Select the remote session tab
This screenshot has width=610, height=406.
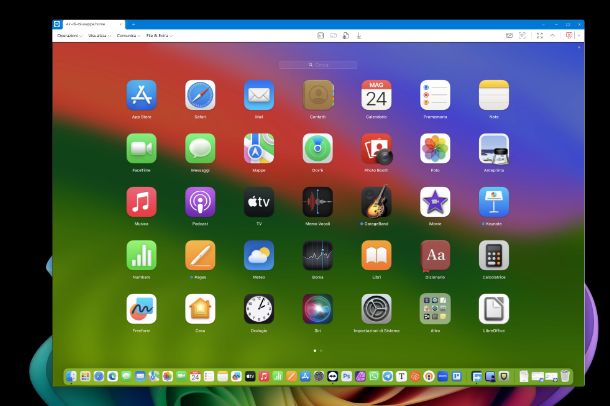[93, 24]
